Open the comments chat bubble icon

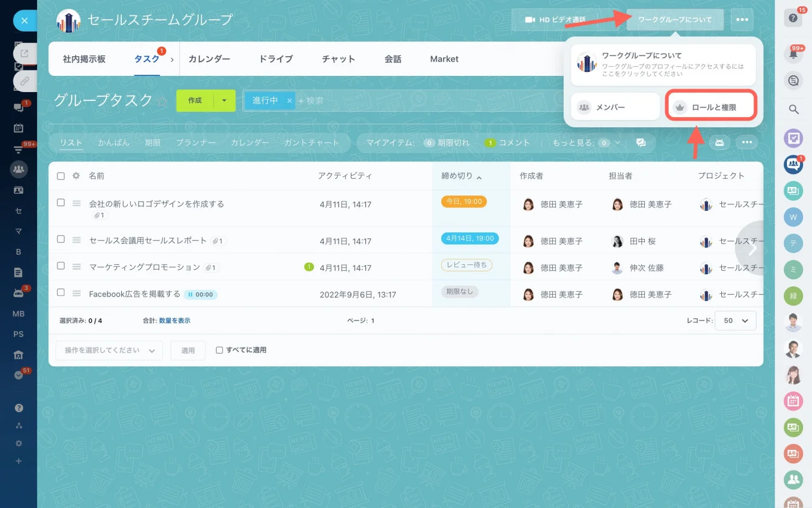pos(641,143)
